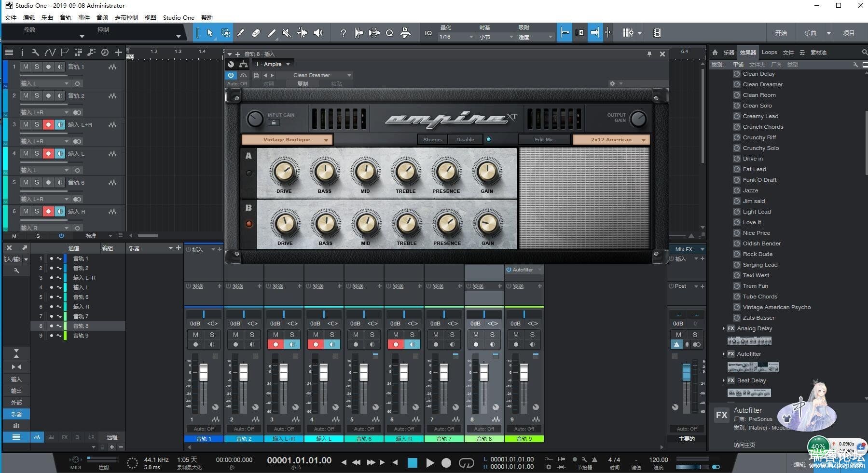Click the mixer channel 1 volume fader
The image size is (868, 473).
click(x=204, y=372)
